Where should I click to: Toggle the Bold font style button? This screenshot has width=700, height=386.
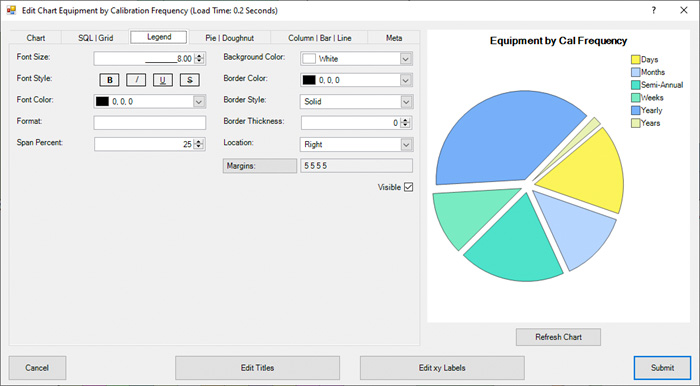pyautogui.click(x=109, y=80)
